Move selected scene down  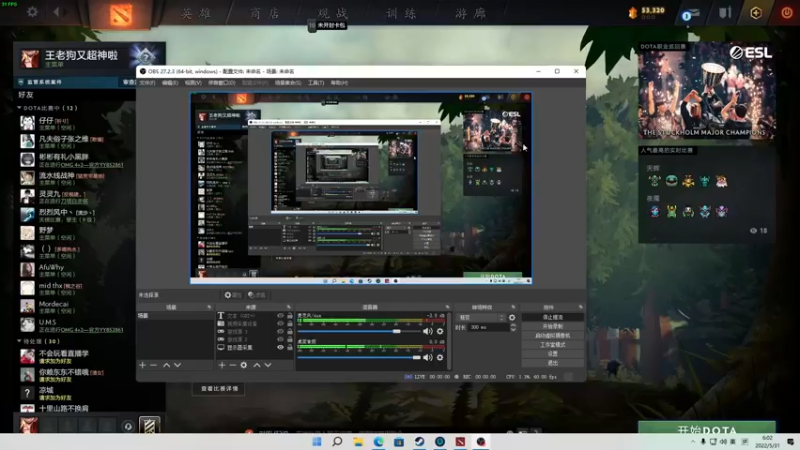[x=178, y=365]
